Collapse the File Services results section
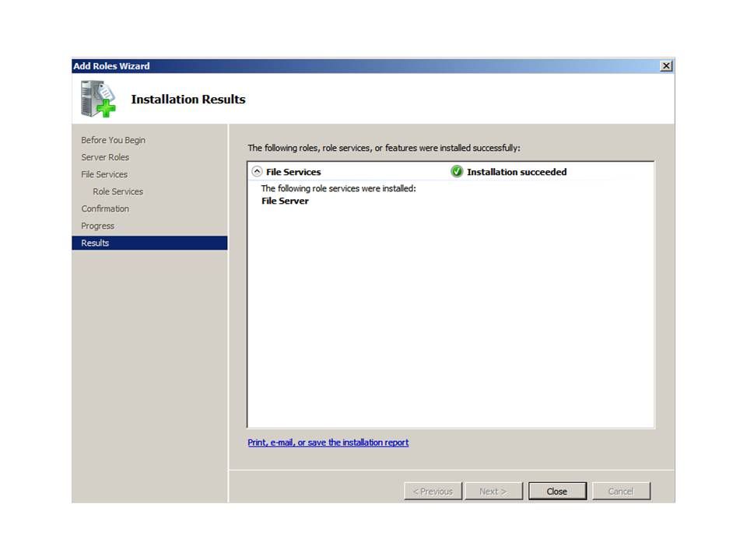The width and height of the screenshot is (747, 560). [257, 172]
